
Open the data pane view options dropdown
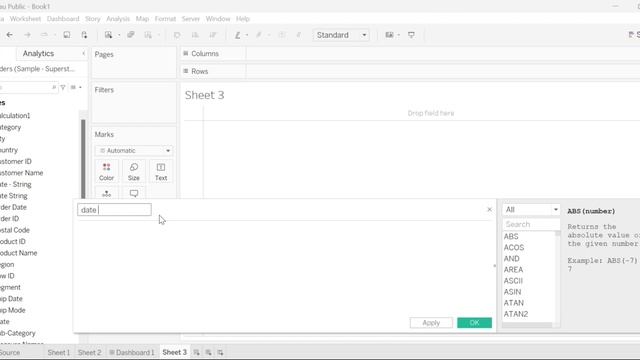[x=76, y=87]
